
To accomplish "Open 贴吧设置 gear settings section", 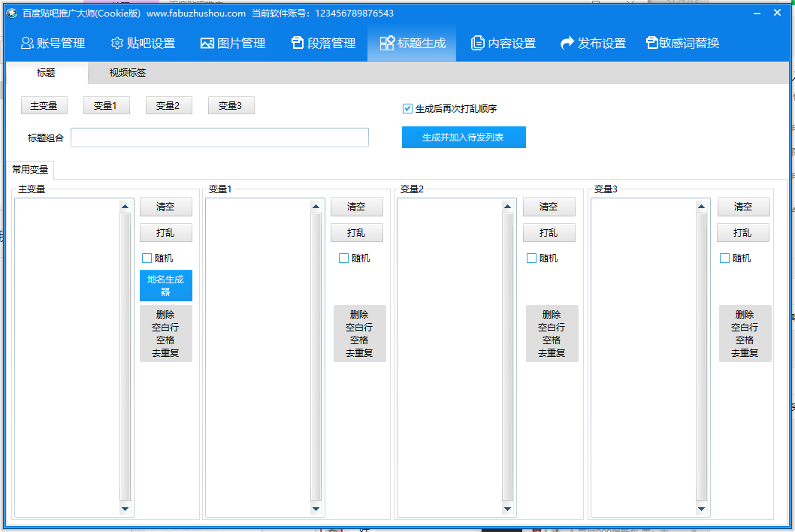I will 143,43.
